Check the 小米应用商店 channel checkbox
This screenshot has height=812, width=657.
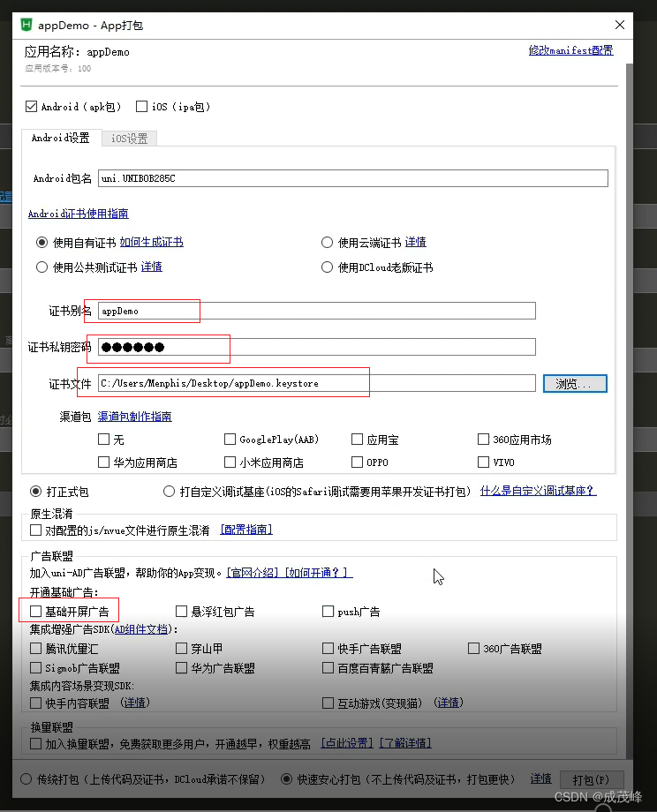pos(230,462)
